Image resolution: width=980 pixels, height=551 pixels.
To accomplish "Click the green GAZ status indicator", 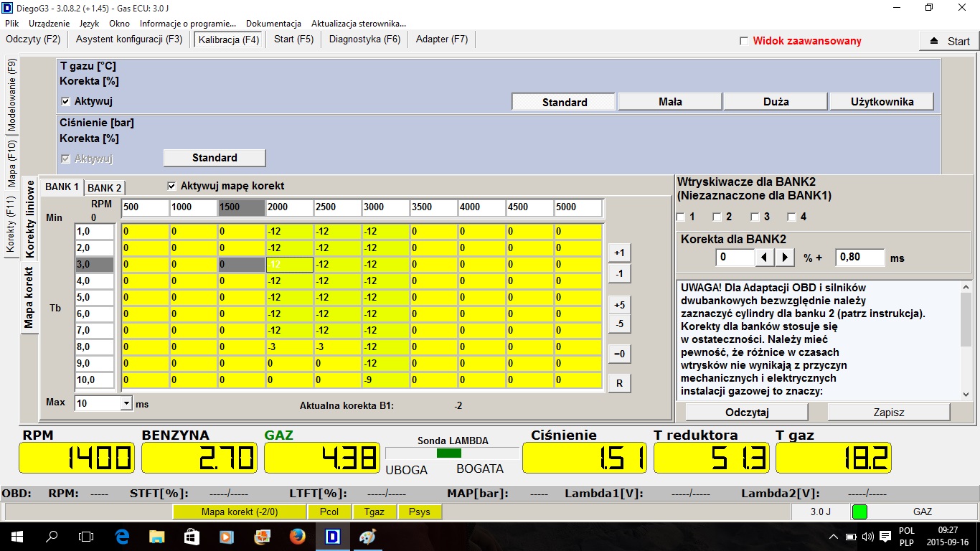I will pyautogui.click(x=859, y=512).
